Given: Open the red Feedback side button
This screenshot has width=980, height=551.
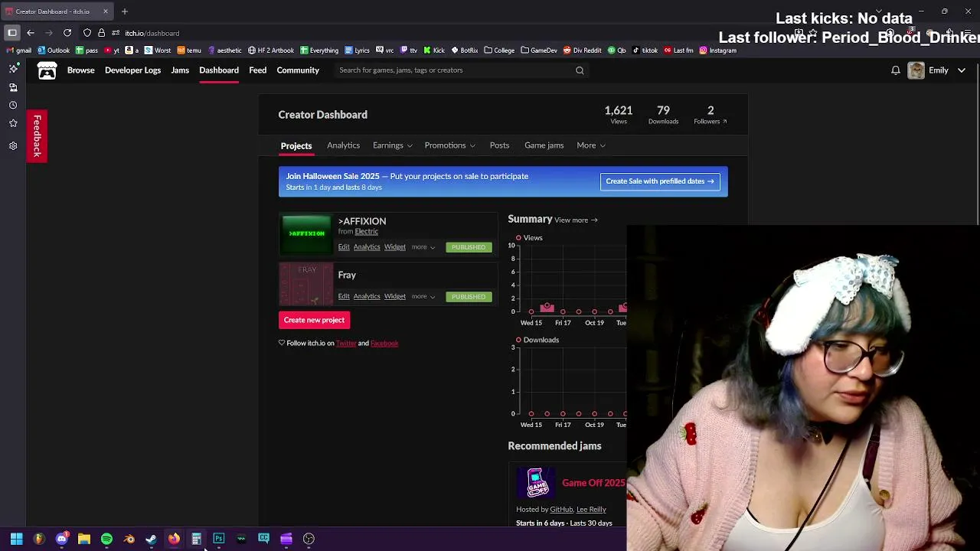Looking at the screenshot, I should [37, 136].
